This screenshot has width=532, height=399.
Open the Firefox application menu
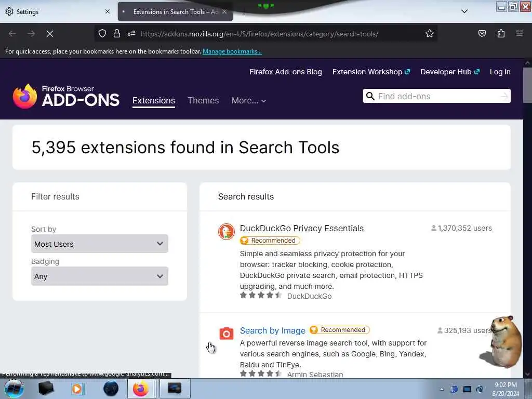520,33
